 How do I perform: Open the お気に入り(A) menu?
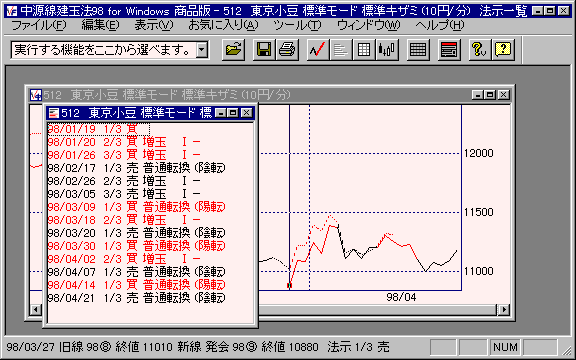[223, 25]
